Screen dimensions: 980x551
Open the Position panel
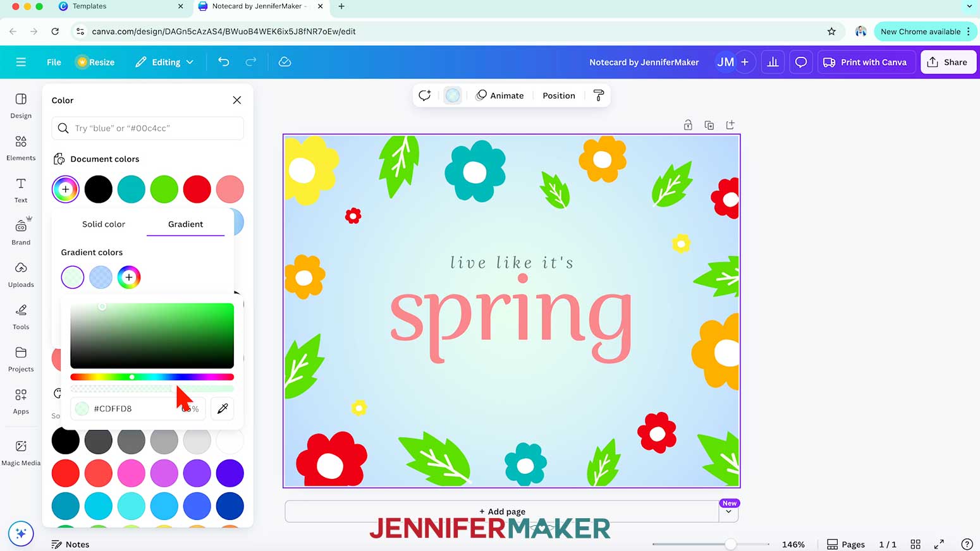[x=559, y=95]
